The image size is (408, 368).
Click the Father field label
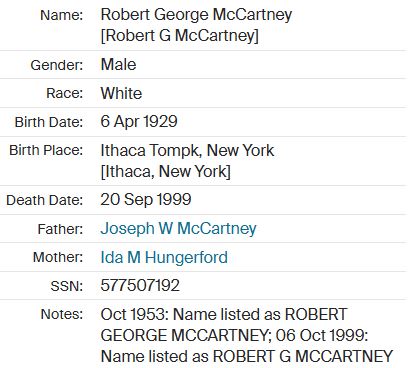[x=60, y=229]
